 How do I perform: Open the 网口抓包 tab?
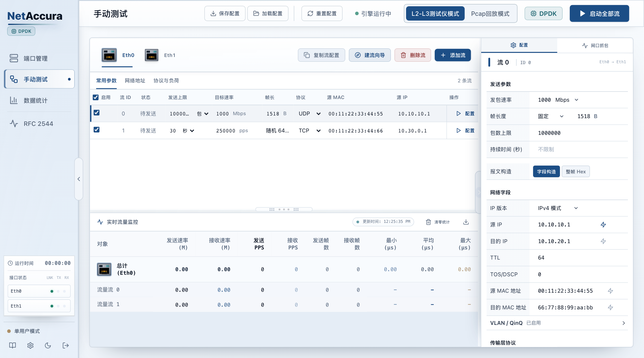(595, 45)
